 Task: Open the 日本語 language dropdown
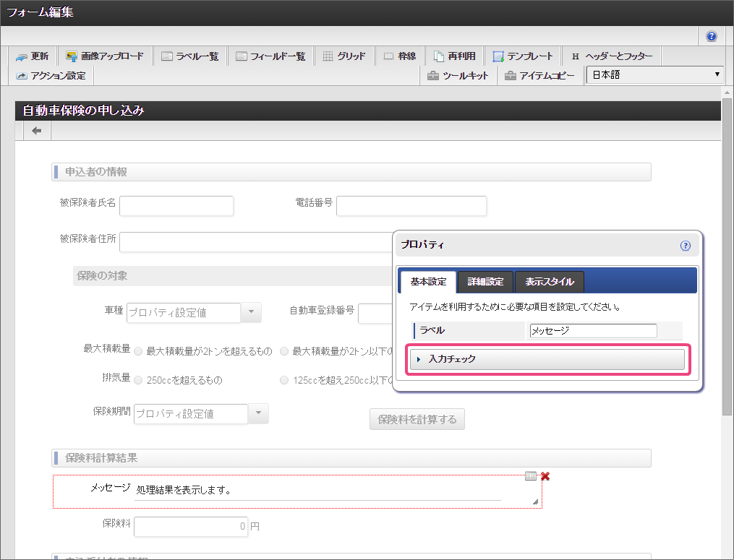(x=655, y=74)
